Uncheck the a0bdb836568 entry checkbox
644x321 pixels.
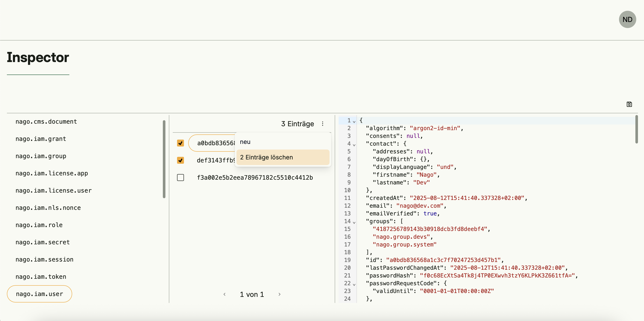pos(180,143)
